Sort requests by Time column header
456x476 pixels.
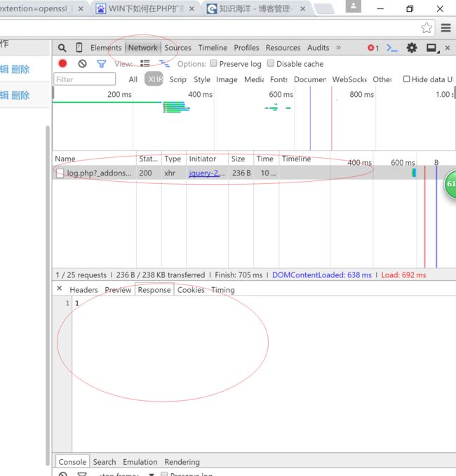265,159
